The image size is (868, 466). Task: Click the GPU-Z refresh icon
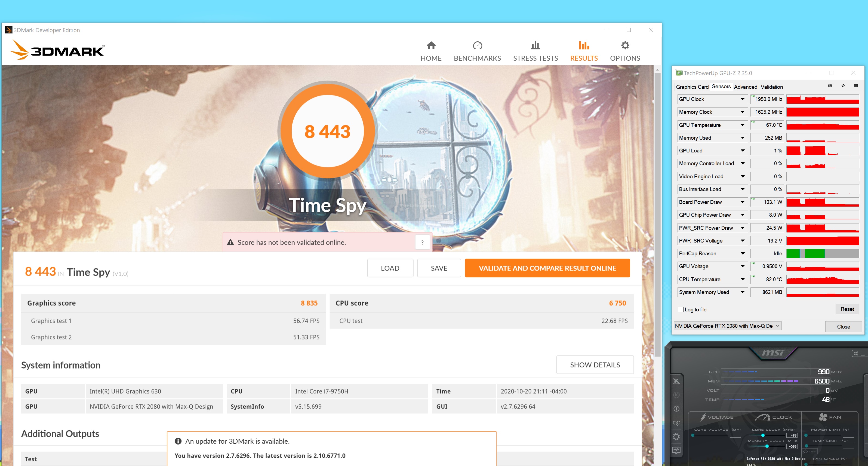click(x=843, y=86)
